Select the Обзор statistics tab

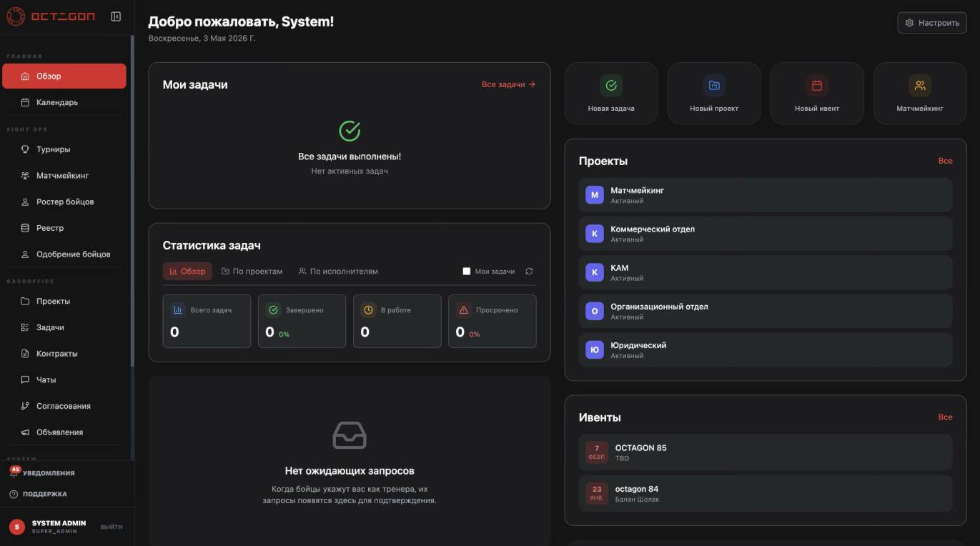(x=187, y=272)
